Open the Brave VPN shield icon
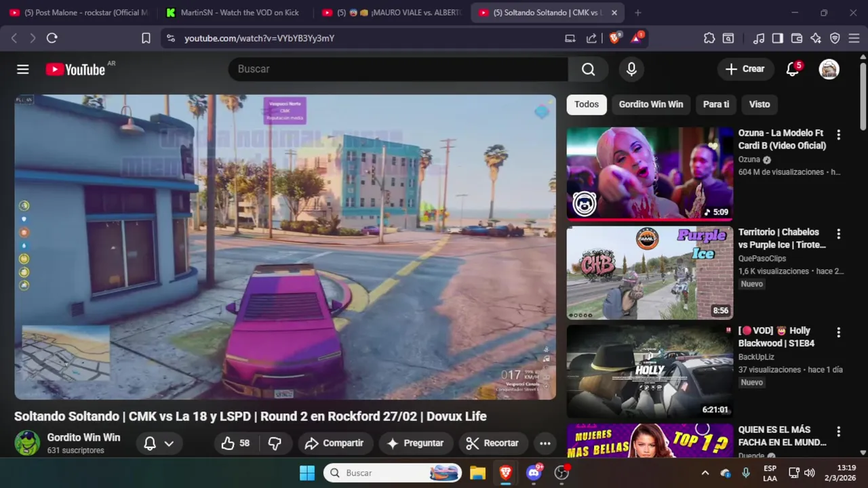 click(x=835, y=39)
